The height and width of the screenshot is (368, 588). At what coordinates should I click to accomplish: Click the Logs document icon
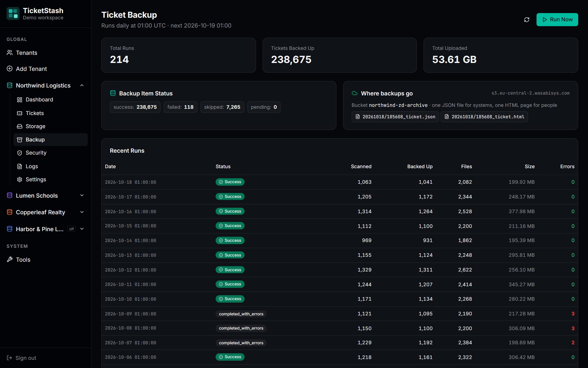tap(20, 166)
